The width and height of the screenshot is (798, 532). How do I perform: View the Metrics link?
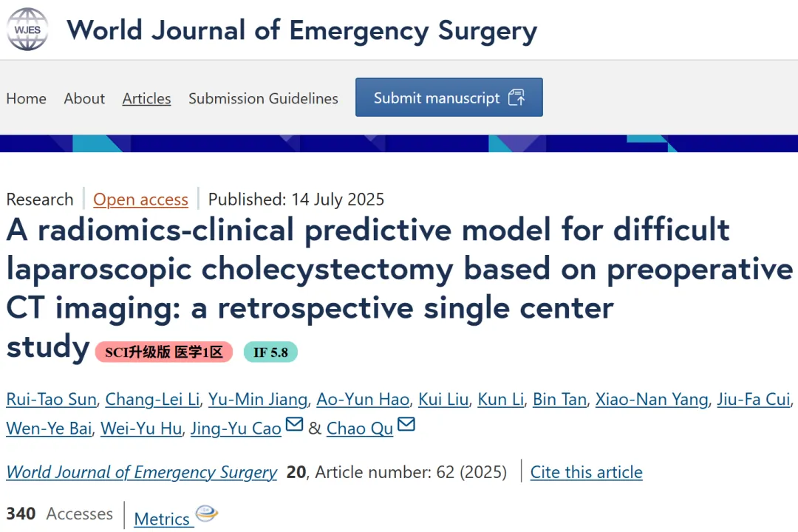coord(162,519)
